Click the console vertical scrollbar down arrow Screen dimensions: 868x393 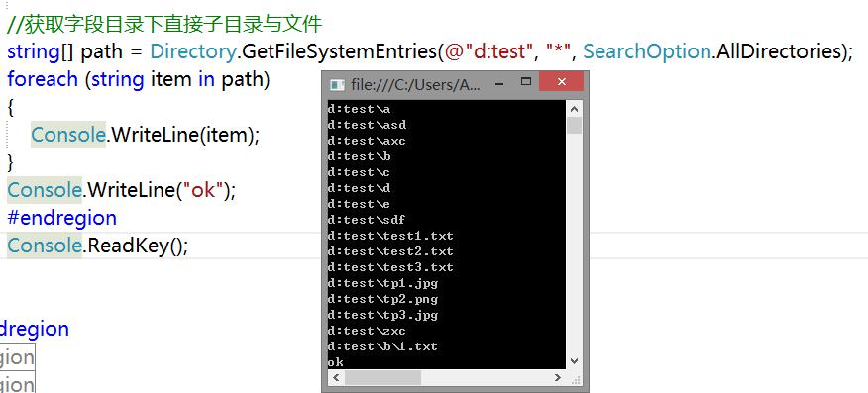tap(574, 361)
